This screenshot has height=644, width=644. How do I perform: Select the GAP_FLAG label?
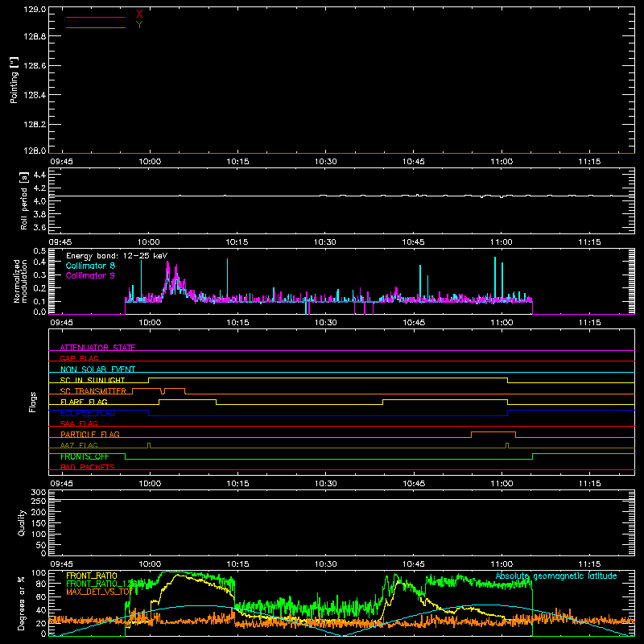pos(79,358)
